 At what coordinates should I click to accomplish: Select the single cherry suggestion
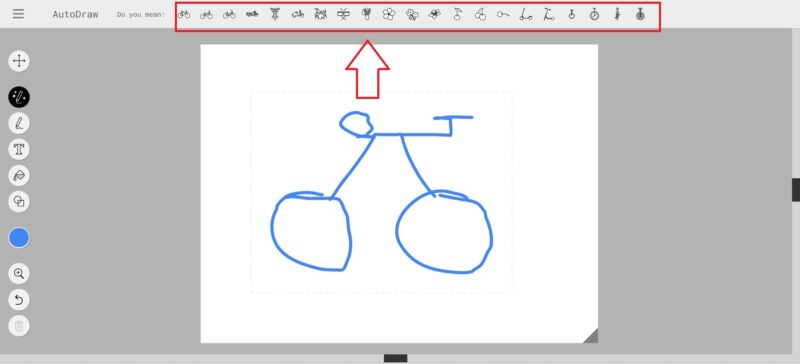(457, 15)
